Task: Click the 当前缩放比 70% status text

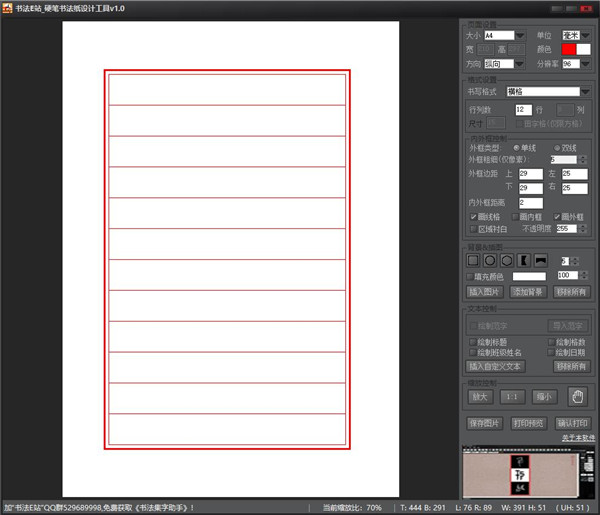Action: click(352, 508)
